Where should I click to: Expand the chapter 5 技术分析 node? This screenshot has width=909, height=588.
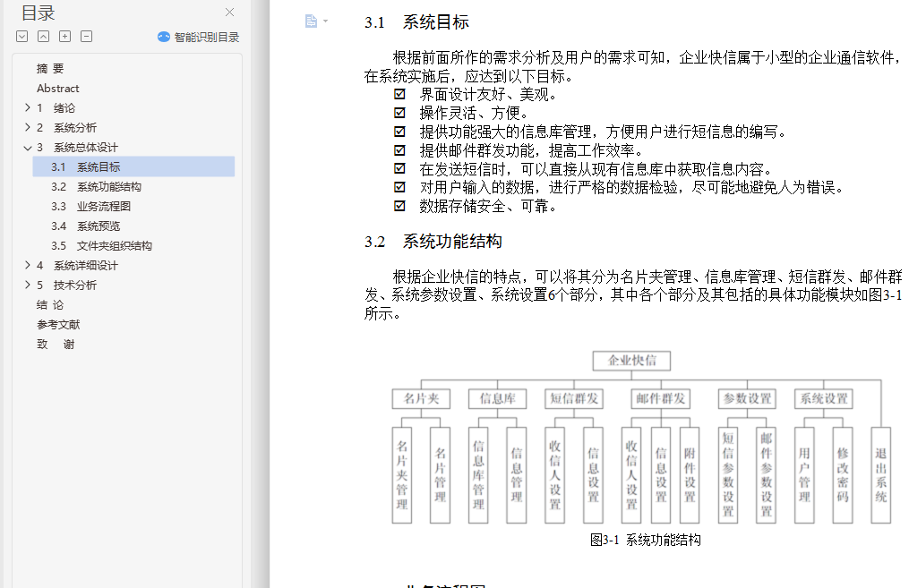tap(27, 285)
